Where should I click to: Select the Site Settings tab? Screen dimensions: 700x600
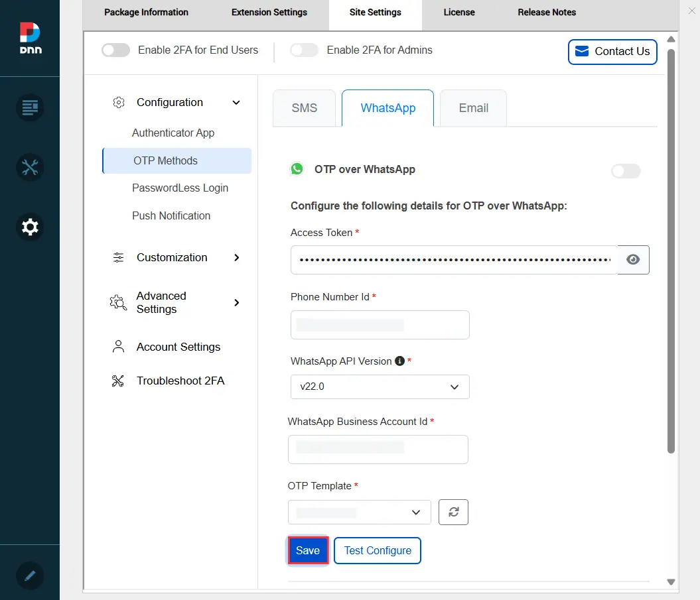coord(376,13)
